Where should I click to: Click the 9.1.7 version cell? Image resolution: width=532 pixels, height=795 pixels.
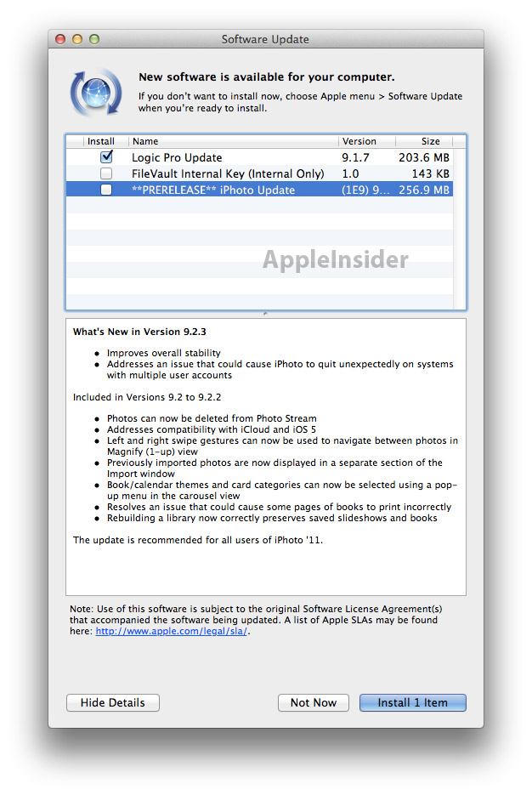[x=356, y=157]
